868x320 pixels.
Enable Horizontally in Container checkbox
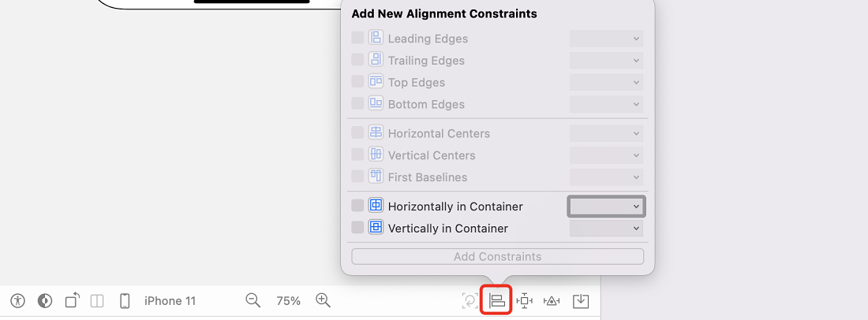(357, 206)
